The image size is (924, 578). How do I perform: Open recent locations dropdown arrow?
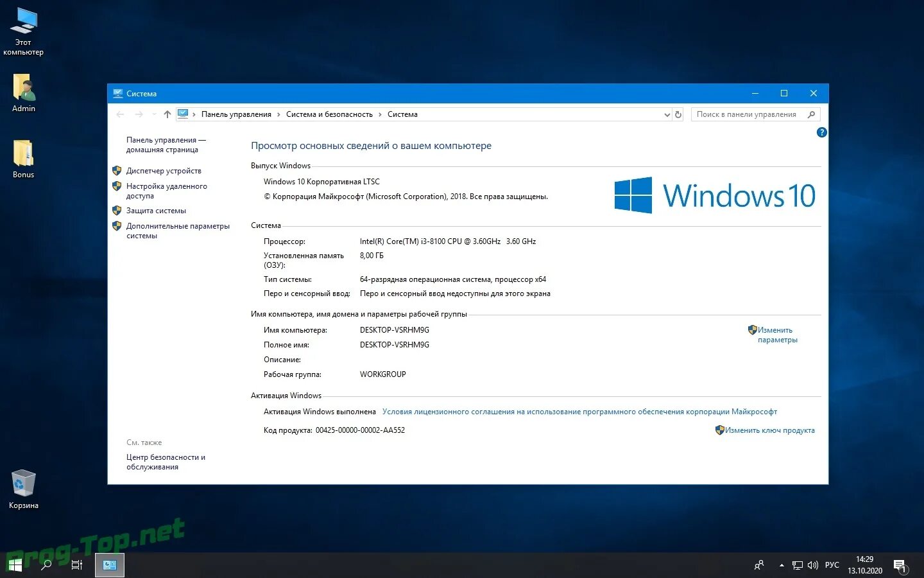coord(154,114)
